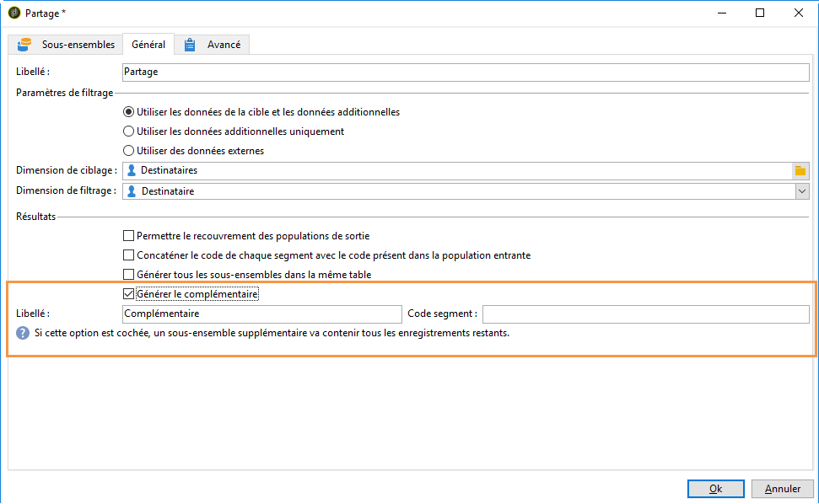Click the Paramètres de filtrage section label
Screen dimensions: 819x504
click(65, 93)
